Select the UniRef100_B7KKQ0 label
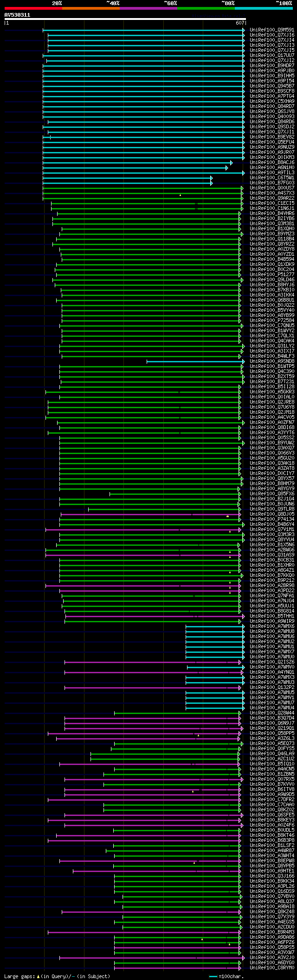 tap(272, 575)
